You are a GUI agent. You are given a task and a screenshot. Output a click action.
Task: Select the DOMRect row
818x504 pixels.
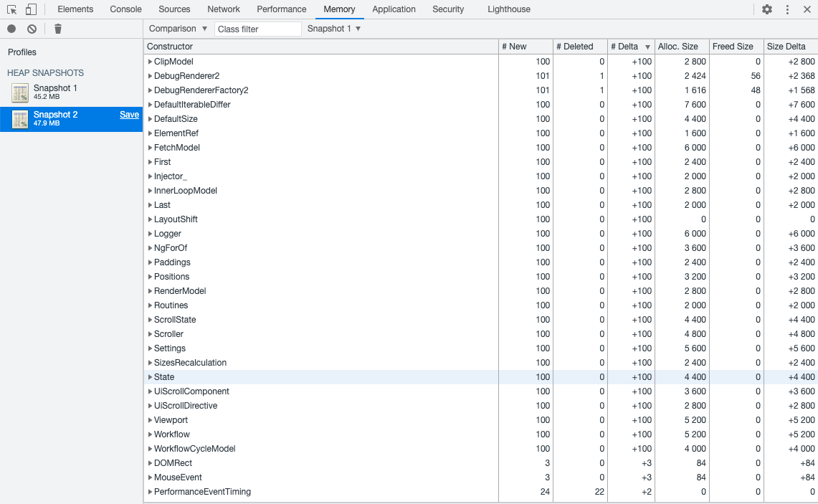[480, 463]
